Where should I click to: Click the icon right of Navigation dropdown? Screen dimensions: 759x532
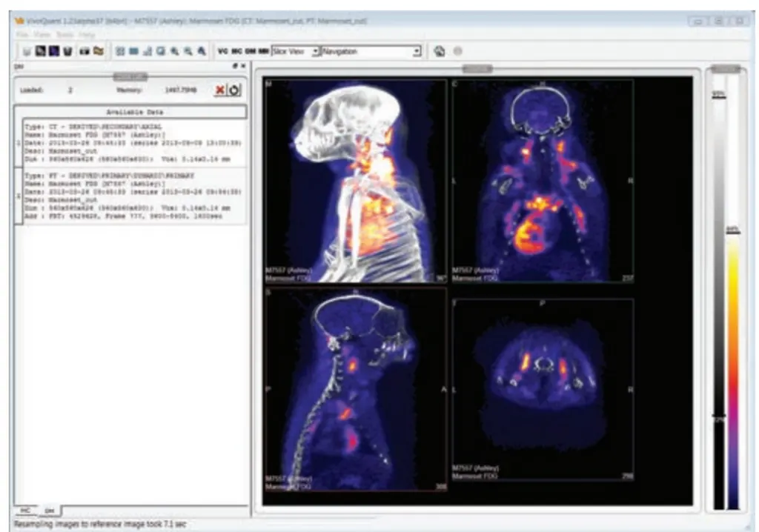[439, 51]
